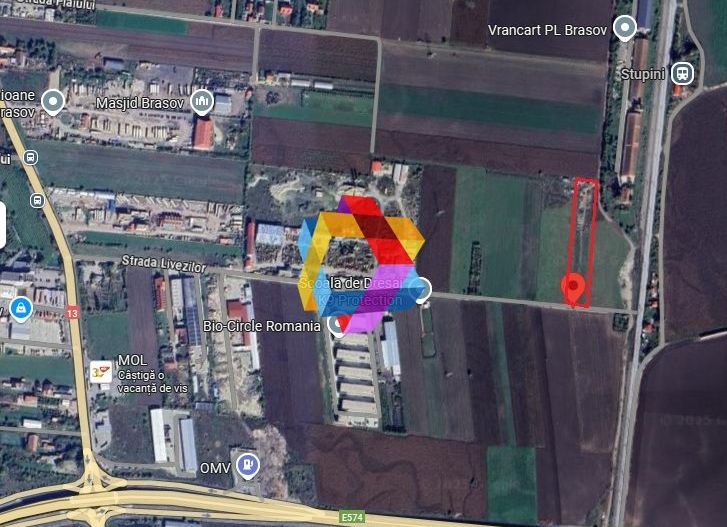
Task: Select the MOL station logo icon
Action: pos(101,372)
